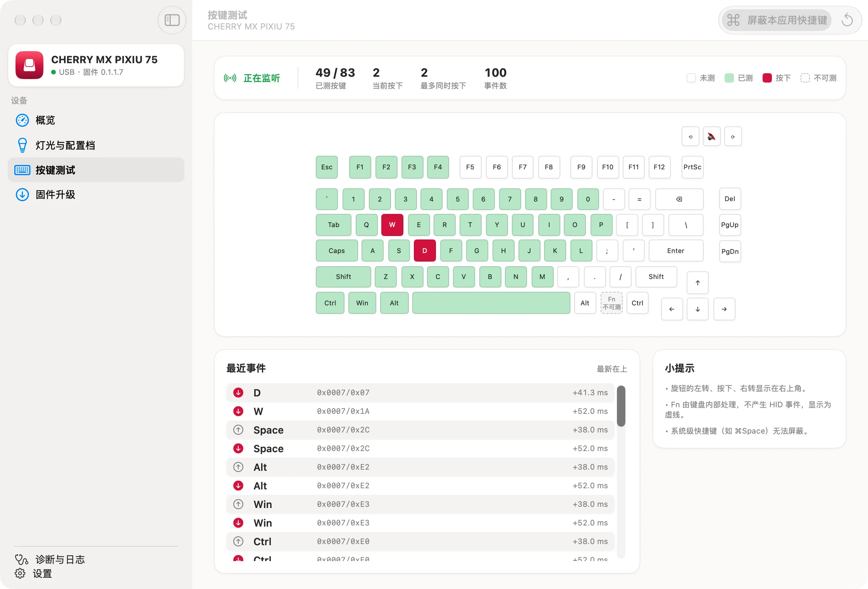Click the pressed W key
This screenshot has width=868, height=589.
392,225
